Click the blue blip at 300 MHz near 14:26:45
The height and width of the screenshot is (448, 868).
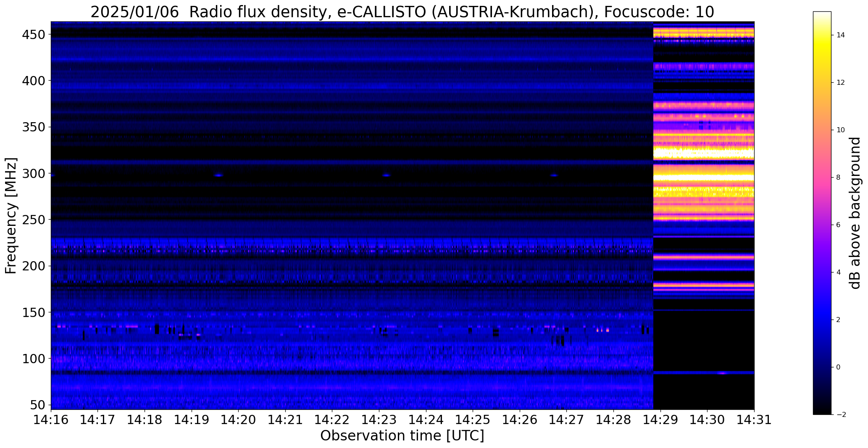coord(554,175)
